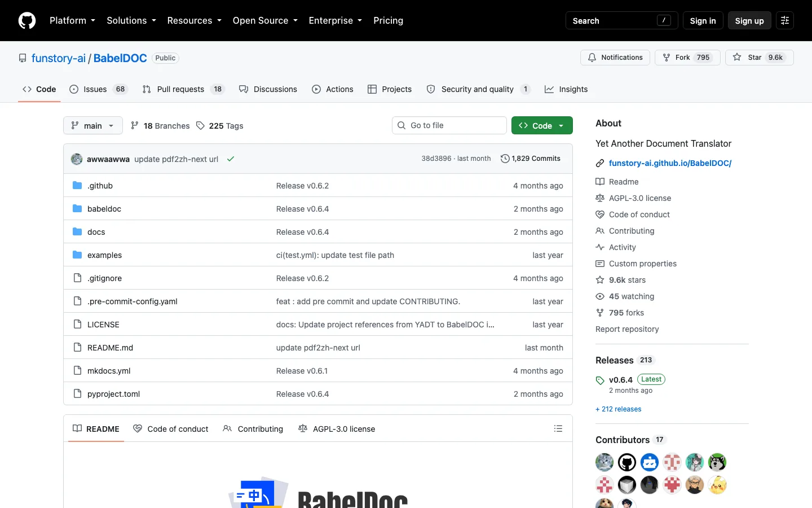
Task: Click the eye icon next to 45 watching
Action: click(x=600, y=296)
